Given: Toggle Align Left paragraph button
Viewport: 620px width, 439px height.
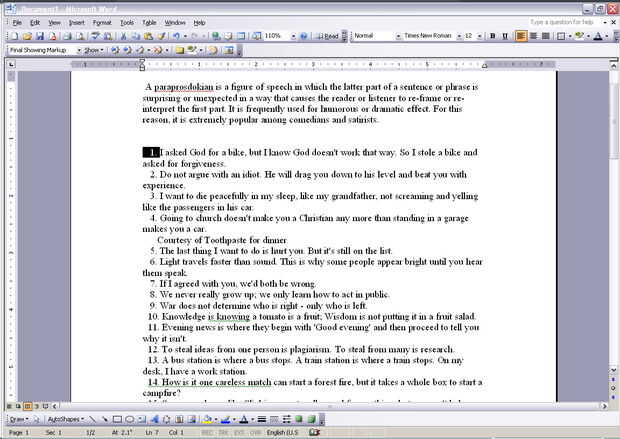Looking at the screenshot, I should [x=521, y=36].
